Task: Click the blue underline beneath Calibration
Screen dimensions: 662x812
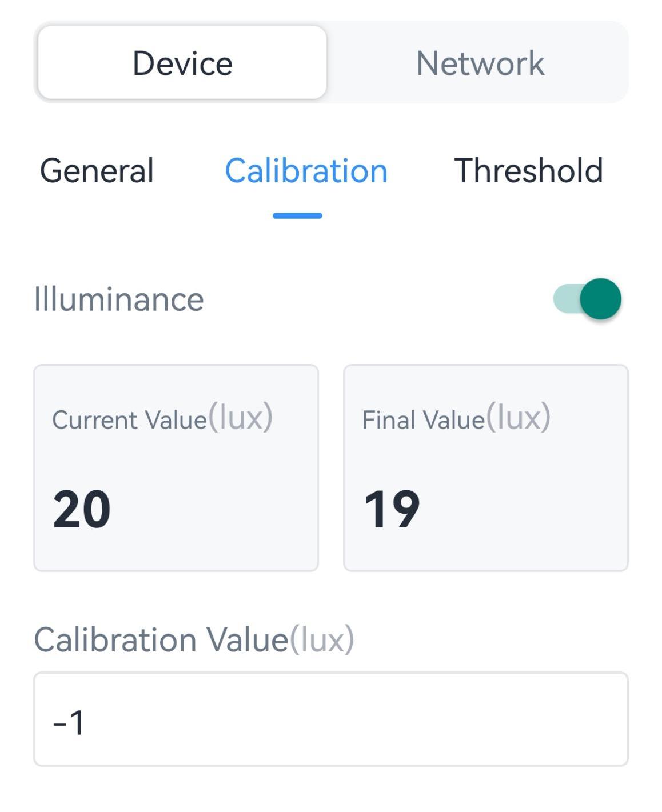Action: [x=297, y=215]
